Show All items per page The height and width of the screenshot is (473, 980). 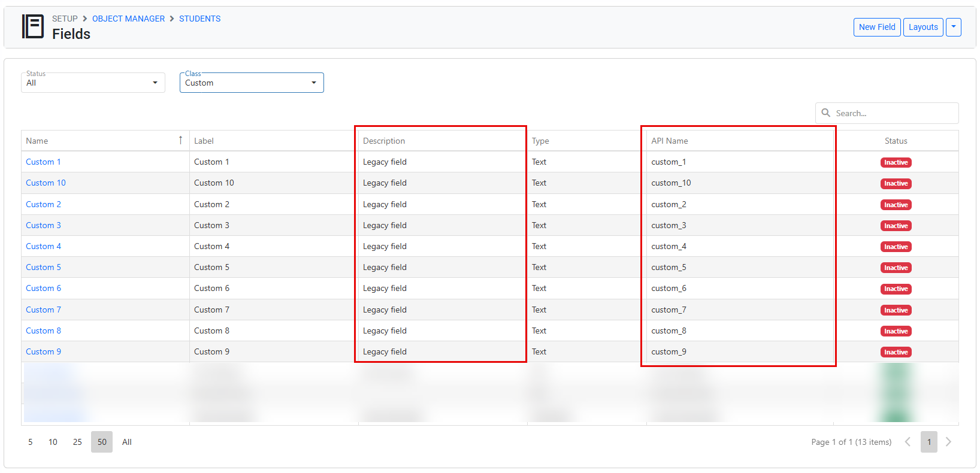(127, 442)
